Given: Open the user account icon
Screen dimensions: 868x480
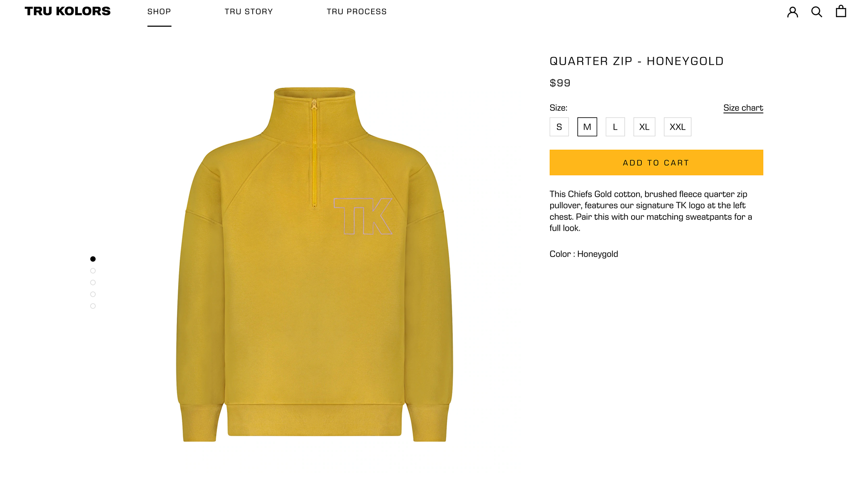Looking at the screenshot, I should pyautogui.click(x=793, y=12).
